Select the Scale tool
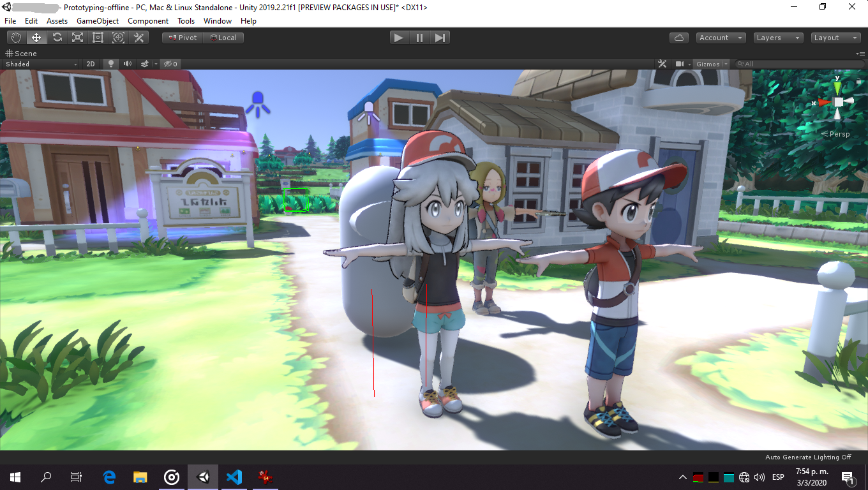868x490 pixels. pos(77,38)
